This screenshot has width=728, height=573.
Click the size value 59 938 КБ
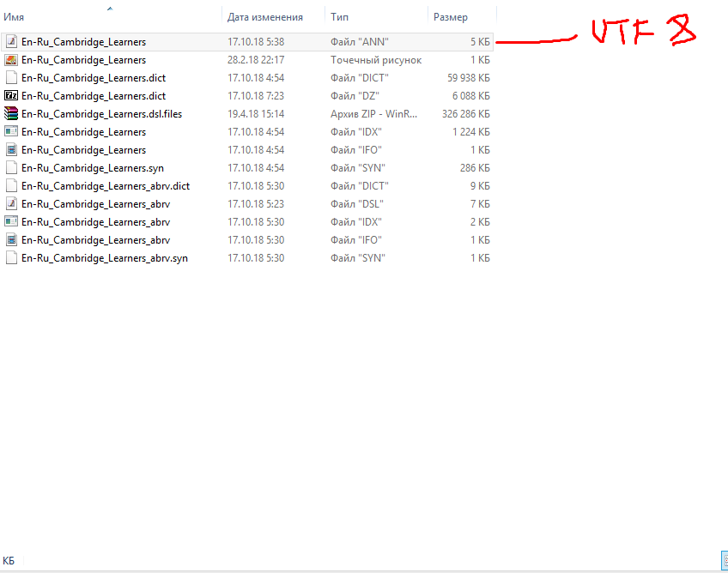469,78
